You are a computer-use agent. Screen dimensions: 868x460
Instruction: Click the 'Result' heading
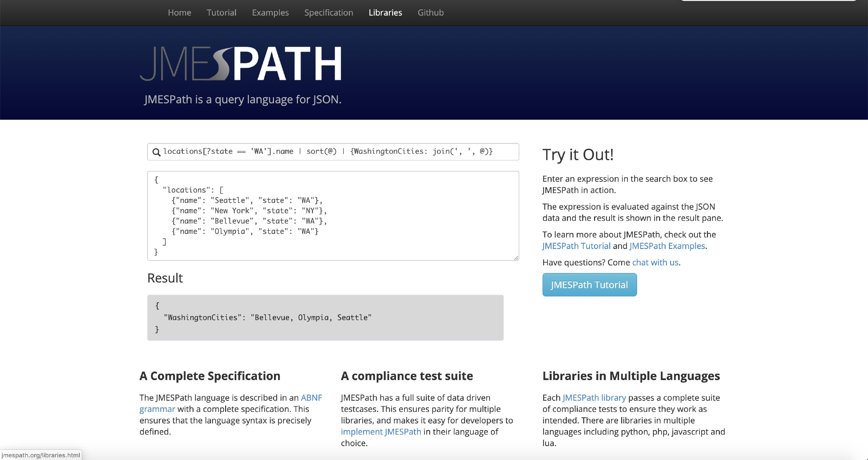(x=165, y=278)
